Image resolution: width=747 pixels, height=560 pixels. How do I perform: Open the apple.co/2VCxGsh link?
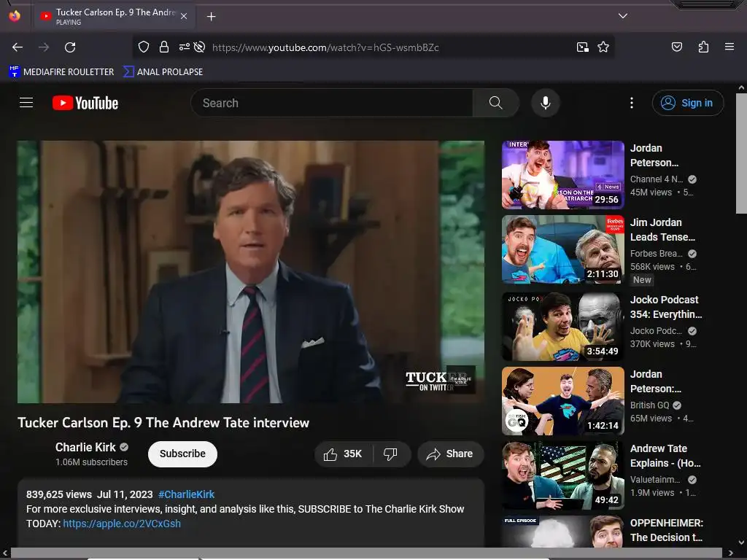(x=122, y=524)
